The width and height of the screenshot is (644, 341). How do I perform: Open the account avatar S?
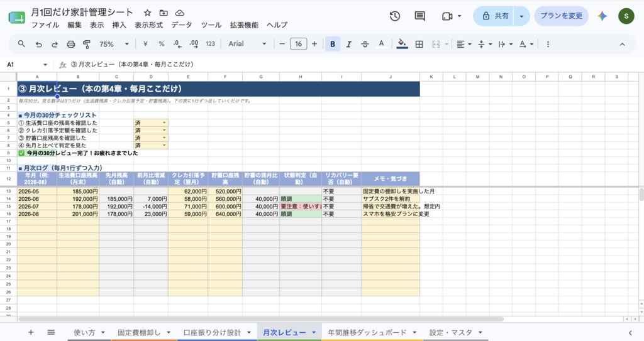(626, 16)
